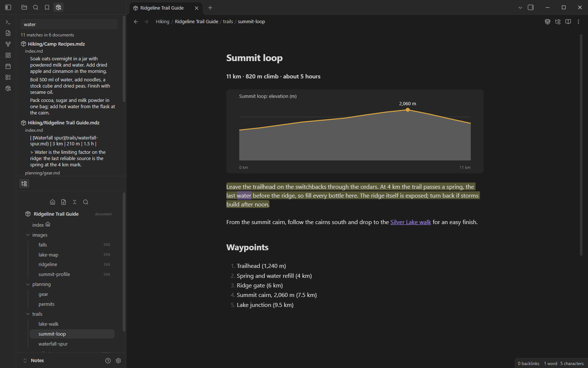Open the grid canvas icon in the ribbon
Viewport: 588px width, 368px height.
click(8, 55)
